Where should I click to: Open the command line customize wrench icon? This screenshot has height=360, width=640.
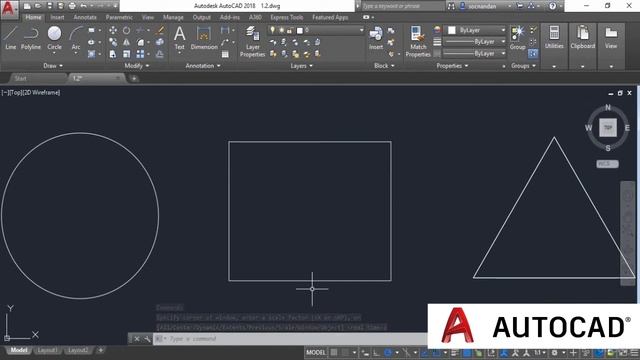click(147, 339)
